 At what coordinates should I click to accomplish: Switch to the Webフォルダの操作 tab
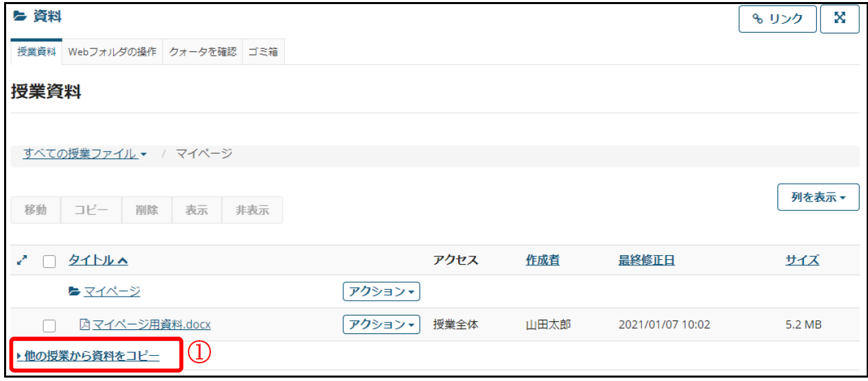click(x=112, y=52)
